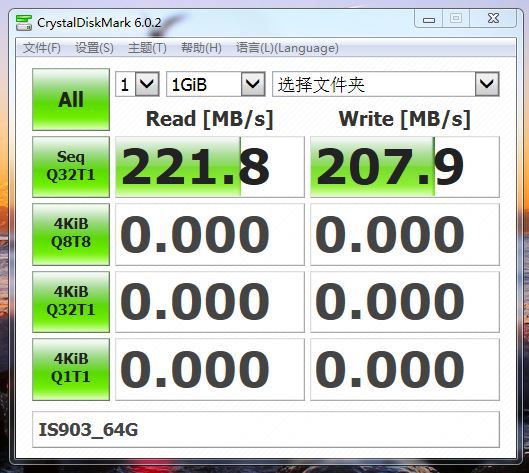Click the CrystalDiskMark app icon in title bar
The image size is (529, 473).
pos(24,23)
